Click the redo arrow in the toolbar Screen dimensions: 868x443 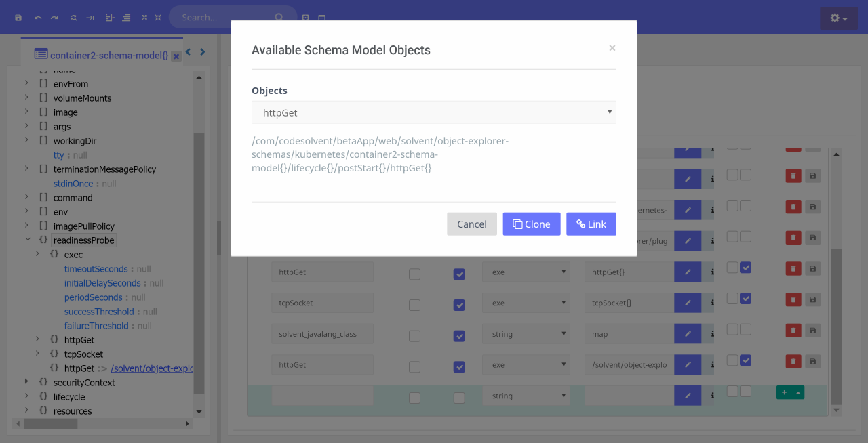[x=54, y=18]
